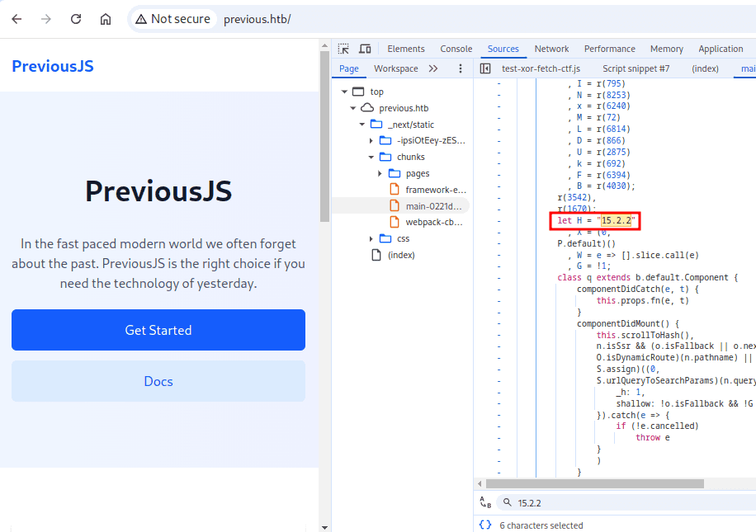
Task: Click the code editor horizontal scrollbar
Action: point(594,484)
